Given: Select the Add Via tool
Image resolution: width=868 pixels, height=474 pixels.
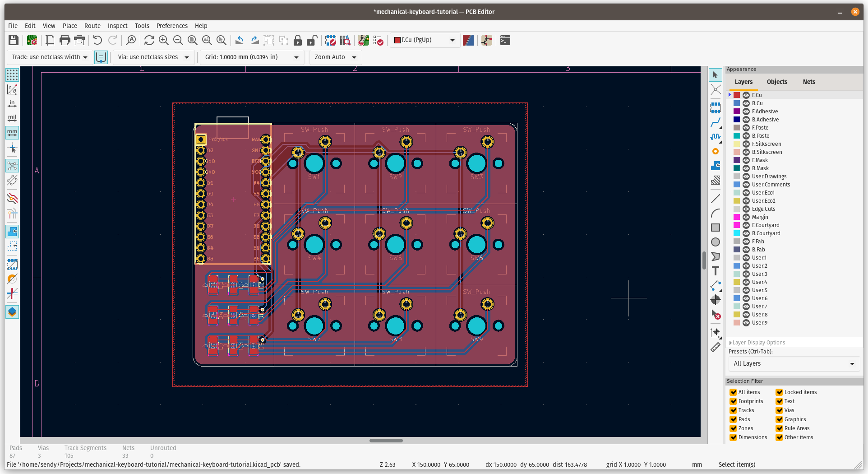Looking at the screenshot, I should click(716, 151).
